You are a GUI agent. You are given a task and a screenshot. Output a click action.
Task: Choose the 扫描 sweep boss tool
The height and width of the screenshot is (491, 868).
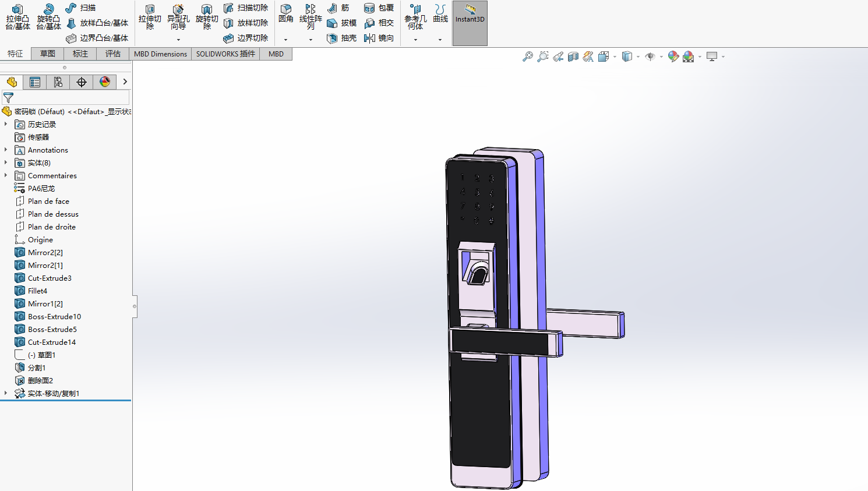(81, 8)
